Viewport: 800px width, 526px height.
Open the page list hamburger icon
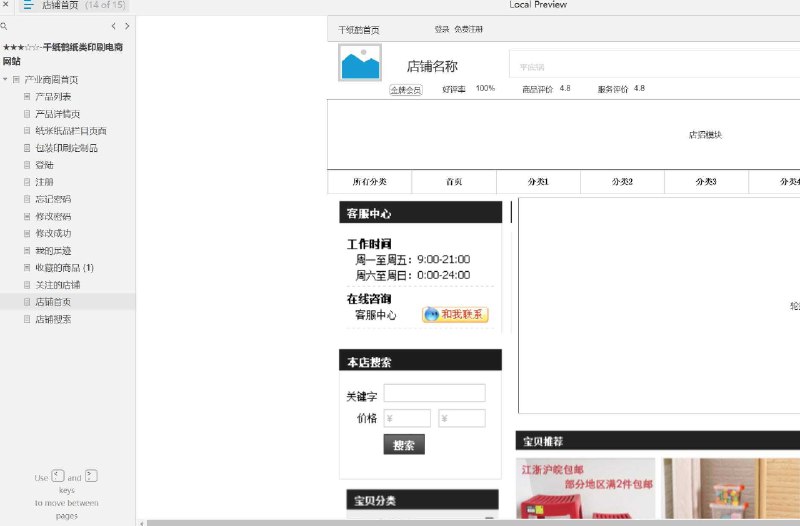29,5
